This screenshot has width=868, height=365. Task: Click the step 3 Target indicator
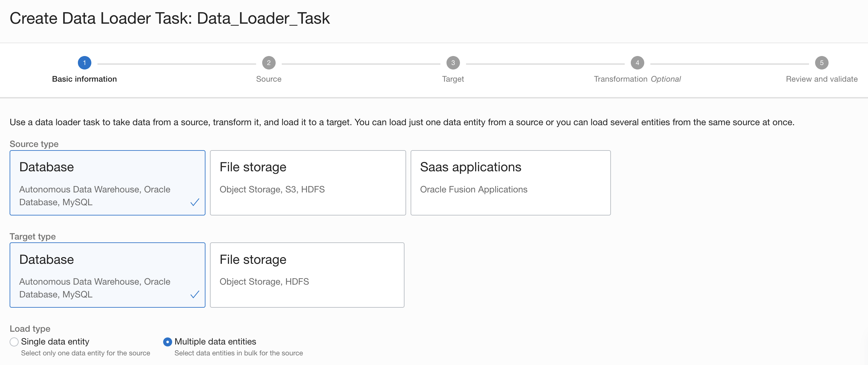tap(453, 63)
